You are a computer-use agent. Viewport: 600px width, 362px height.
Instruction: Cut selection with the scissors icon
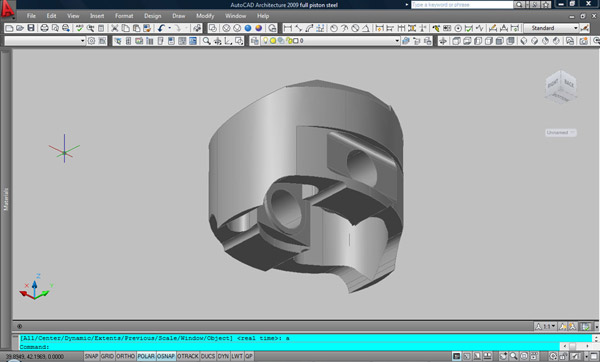tap(114, 28)
